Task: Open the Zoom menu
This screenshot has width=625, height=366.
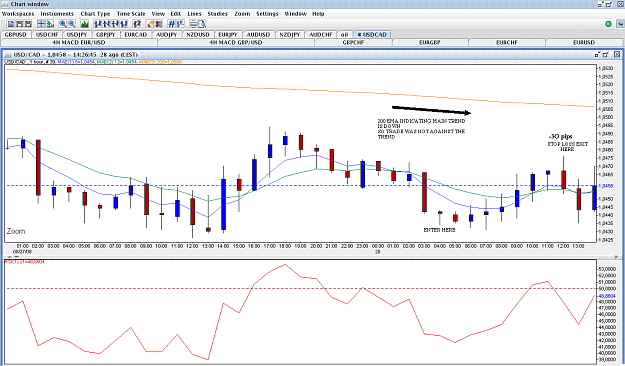Action: click(x=242, y=14)
